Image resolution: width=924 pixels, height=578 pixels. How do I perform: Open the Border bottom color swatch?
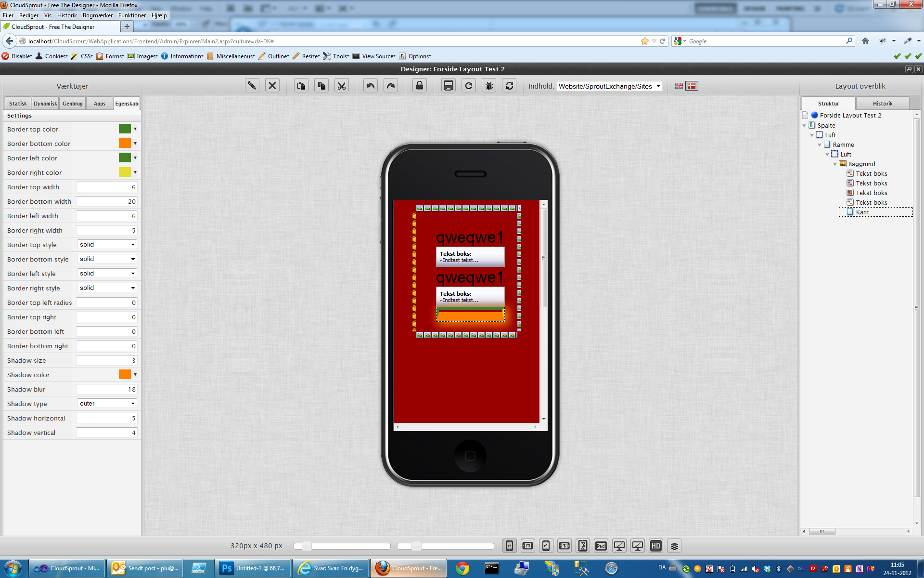pos(125,144)
